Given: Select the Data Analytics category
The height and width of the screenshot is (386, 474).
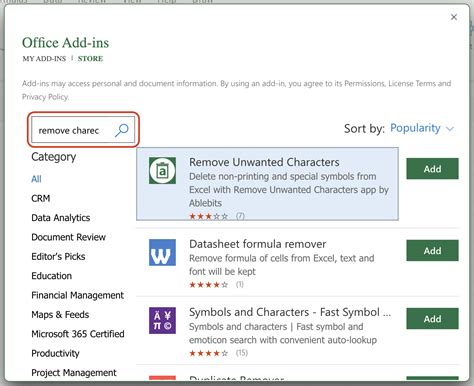Looking at the screenshot, I should (x=61, y=218).
